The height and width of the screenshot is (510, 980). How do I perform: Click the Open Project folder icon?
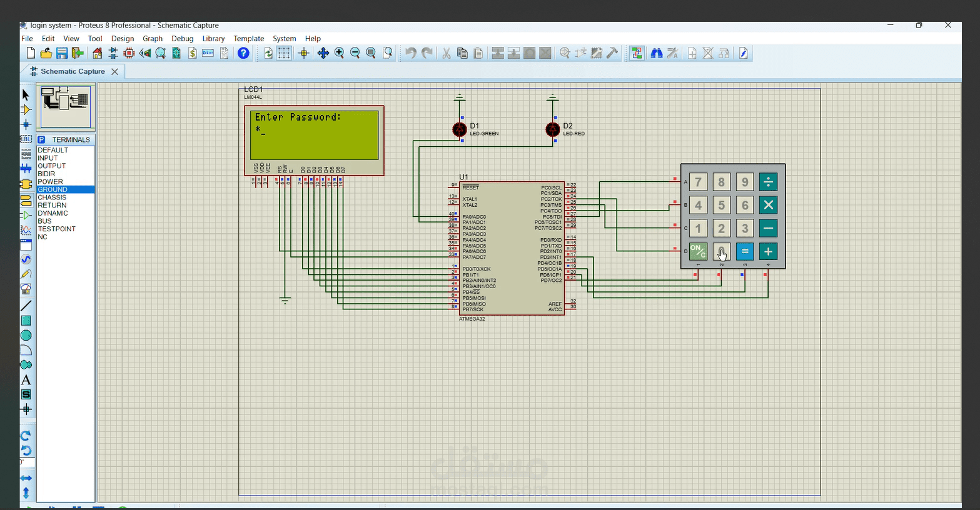coord(46,53)
